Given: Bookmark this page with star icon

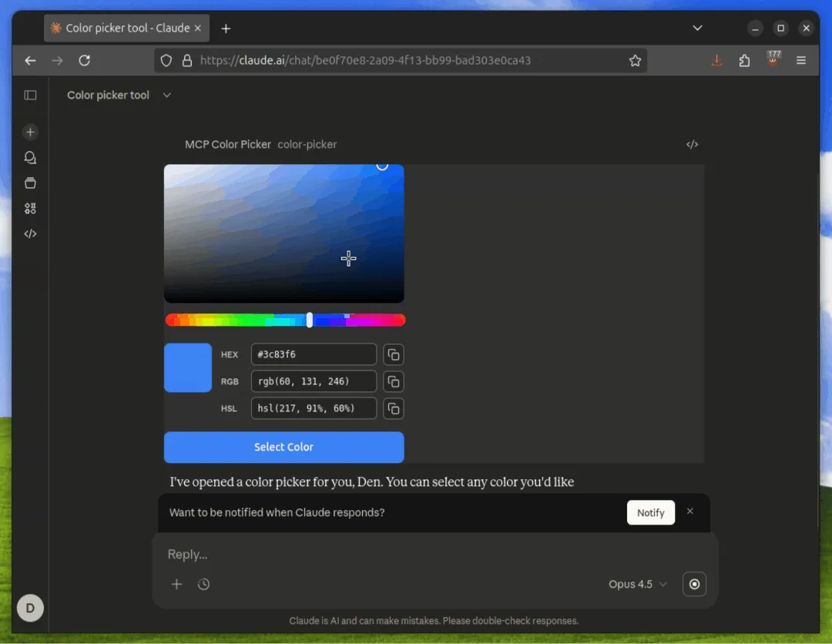Looking at the screenshot, I should tap(635, 61).
